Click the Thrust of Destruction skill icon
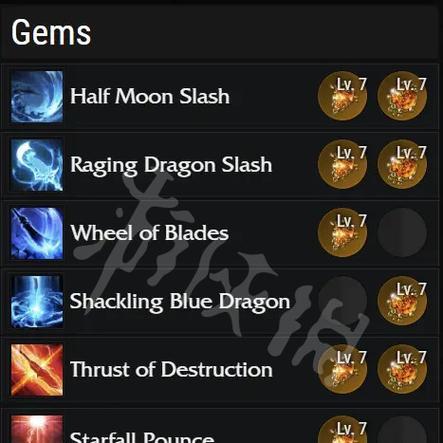This screenshot has width=443, height=443. [x=37, y=370]
